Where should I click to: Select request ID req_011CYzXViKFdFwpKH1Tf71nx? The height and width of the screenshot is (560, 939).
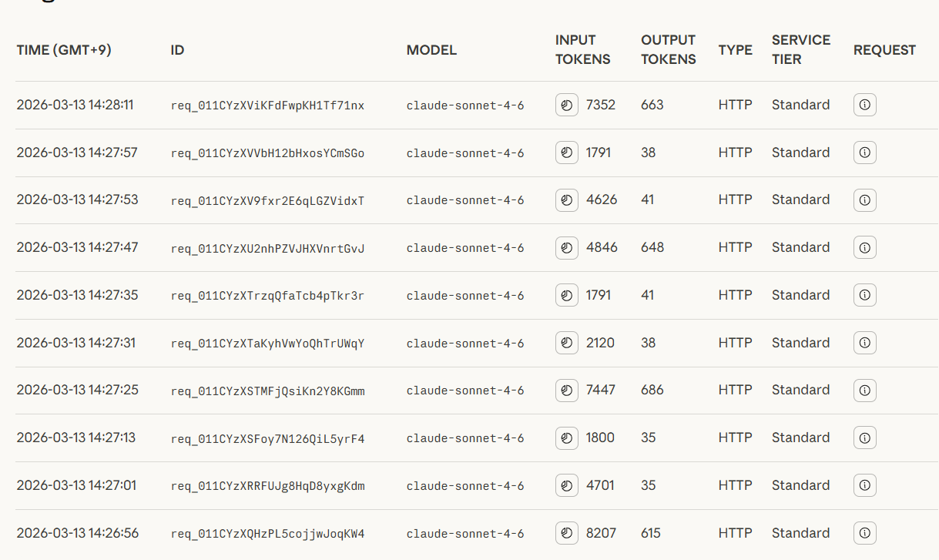click(267, 106)
